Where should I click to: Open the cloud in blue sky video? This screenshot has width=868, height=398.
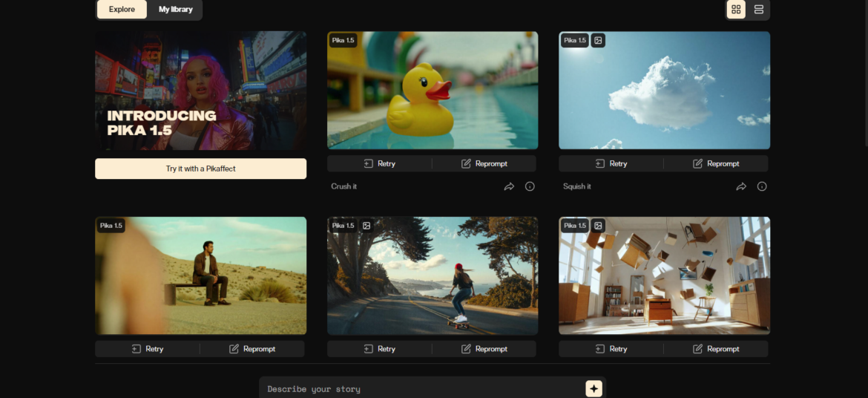tap(664, 91)
